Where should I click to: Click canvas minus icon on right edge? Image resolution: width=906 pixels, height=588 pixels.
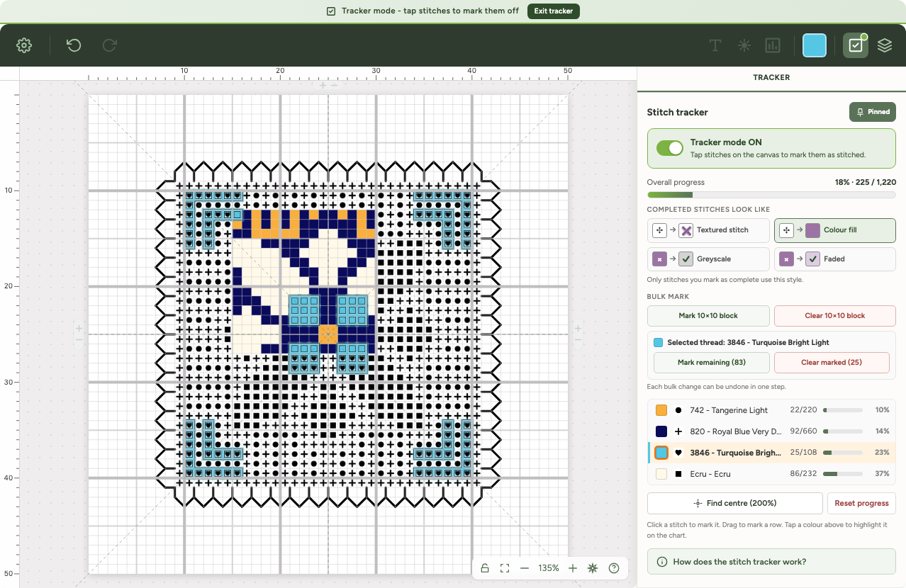coord(578,340)
